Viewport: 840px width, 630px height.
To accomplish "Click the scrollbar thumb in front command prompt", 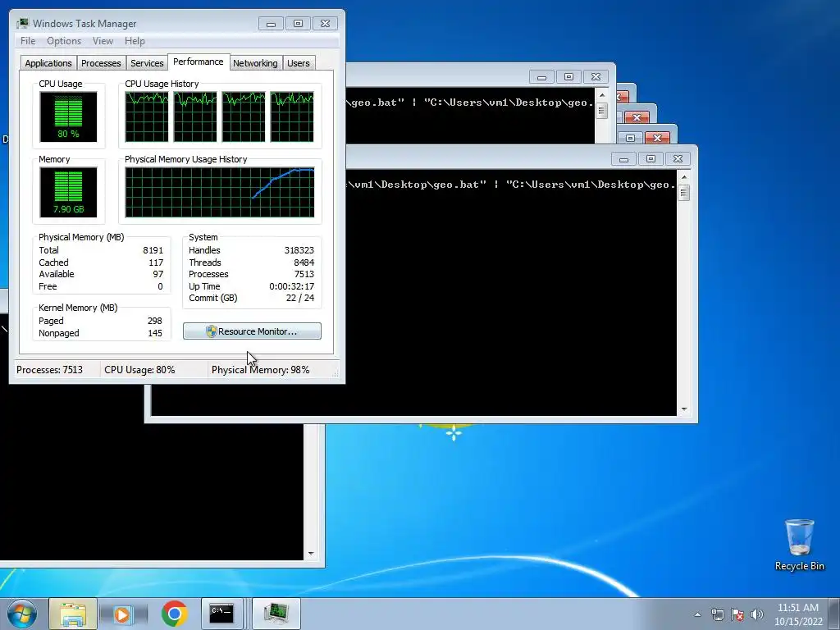I will pos(683,192).
